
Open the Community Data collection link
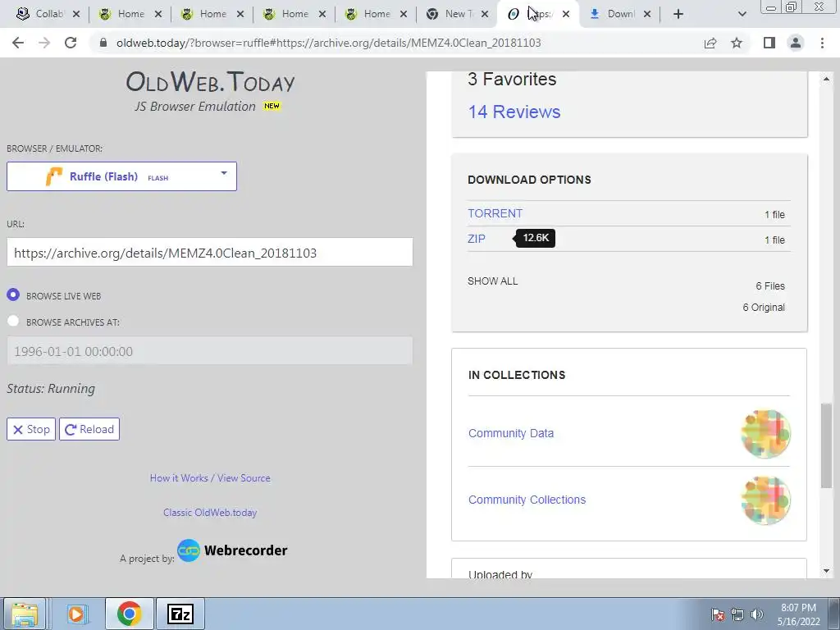click(511, 433)
